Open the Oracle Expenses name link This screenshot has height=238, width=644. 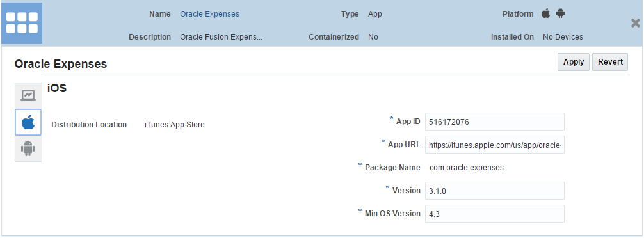point(209,14)
